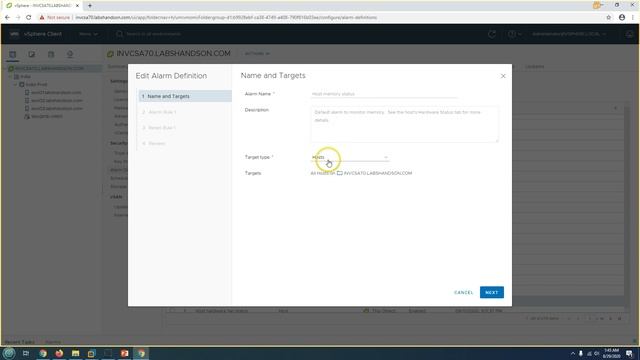Open a new browser tab
The image size is (640, 360).
click(90, 6)
